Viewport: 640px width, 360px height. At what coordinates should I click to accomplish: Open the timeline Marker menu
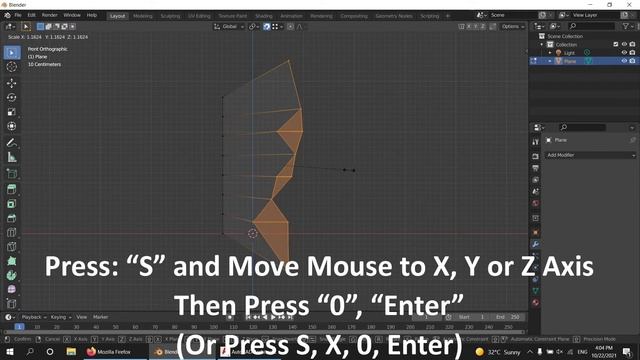pos(100,317)
